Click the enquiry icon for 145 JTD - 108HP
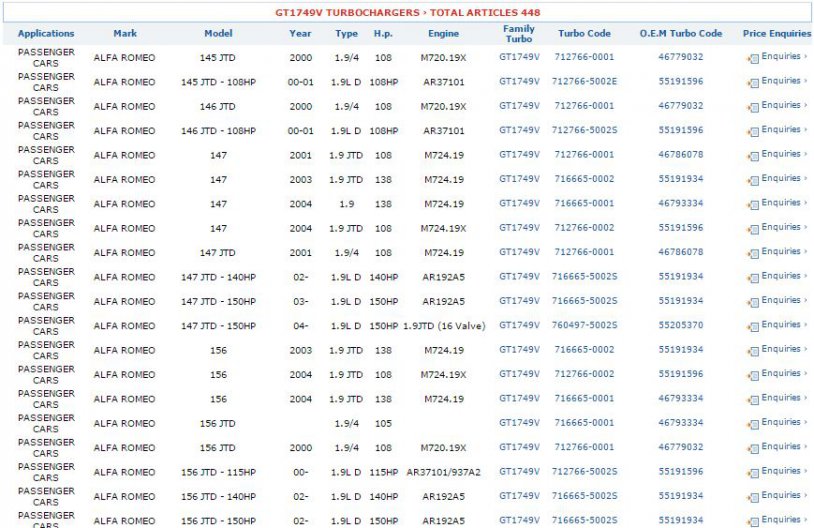The height and width of the screenshot is (528, 814). [x=753, y=82]
